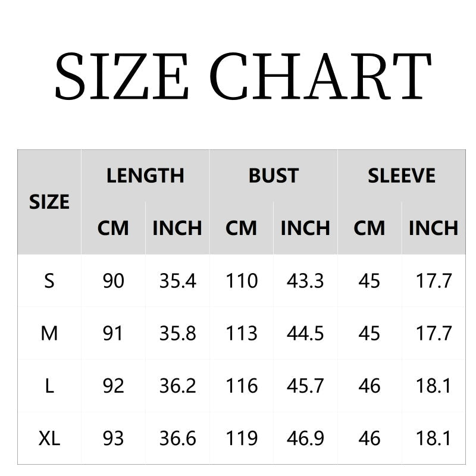Click the M size row label
Viewport: 476px width, 476px height.
click(49, 333)
